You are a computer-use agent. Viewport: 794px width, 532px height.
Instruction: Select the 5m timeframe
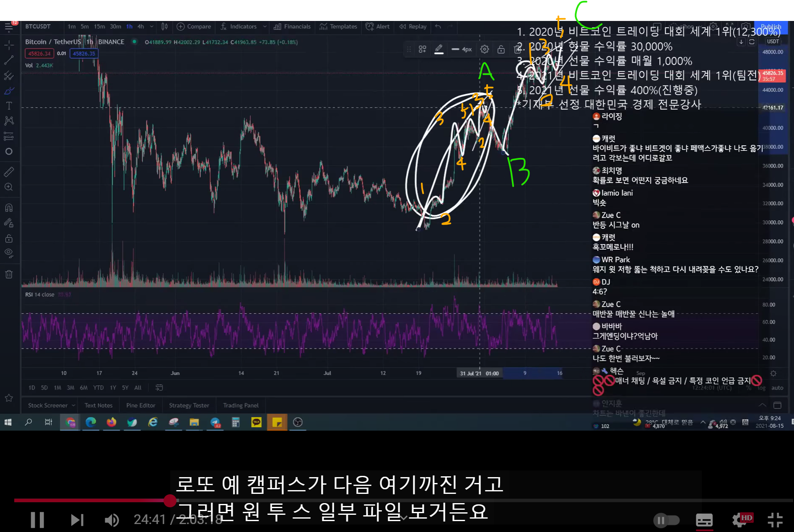[x=85, y=26]
